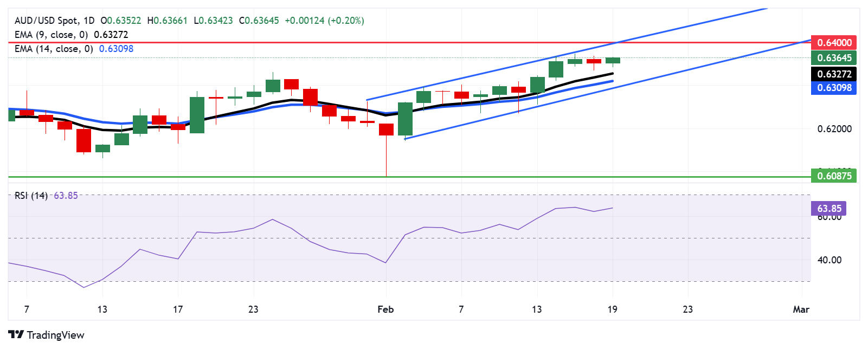The image size is (868, 349).
Task: Click the blue 0.63098 EMA price label
Action: click(834, 87)
